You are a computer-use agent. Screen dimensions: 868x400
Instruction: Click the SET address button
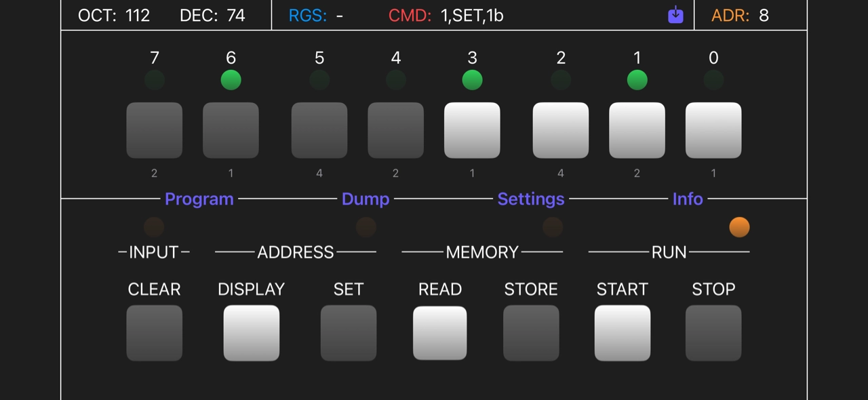[349, 333]
